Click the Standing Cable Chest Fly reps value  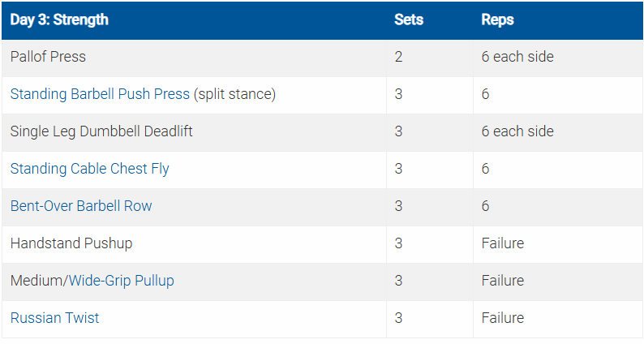click(x=485, y=169)
